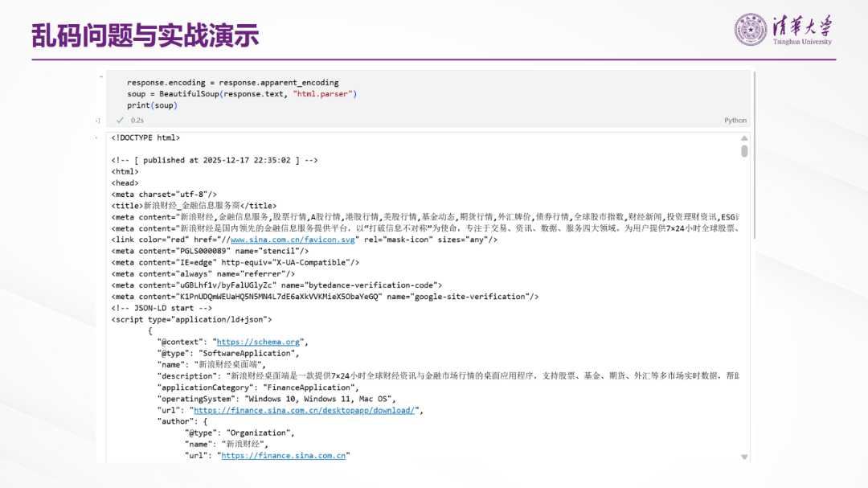Click the BeautifulSoup code line

tap(242, 94)
